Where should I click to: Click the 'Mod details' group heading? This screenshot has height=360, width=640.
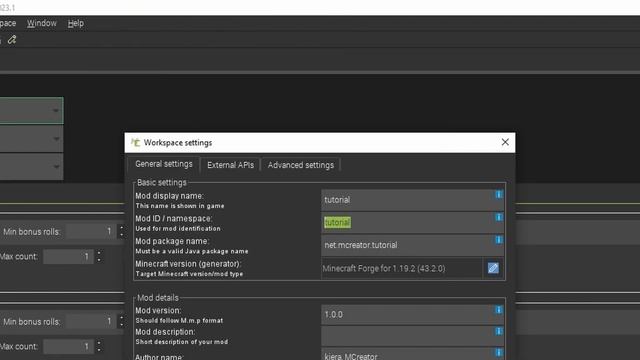(158, 298)
